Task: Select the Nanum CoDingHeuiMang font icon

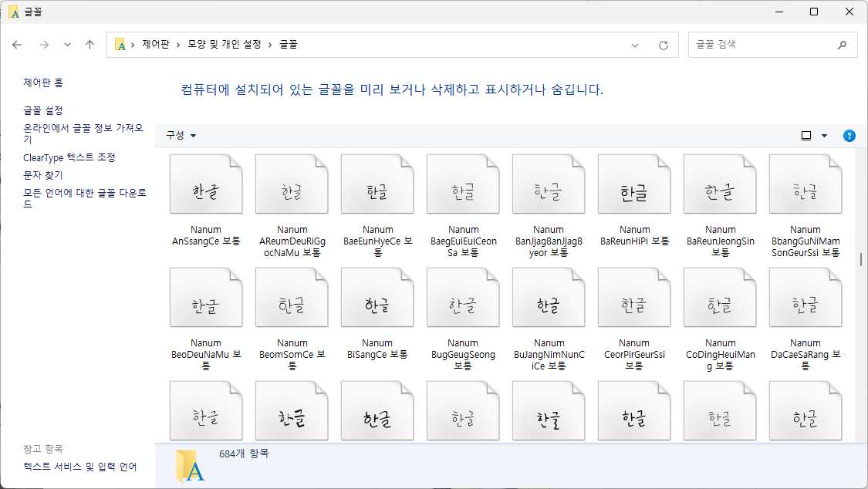Action: pyautogui.click(x=720, y=297)
